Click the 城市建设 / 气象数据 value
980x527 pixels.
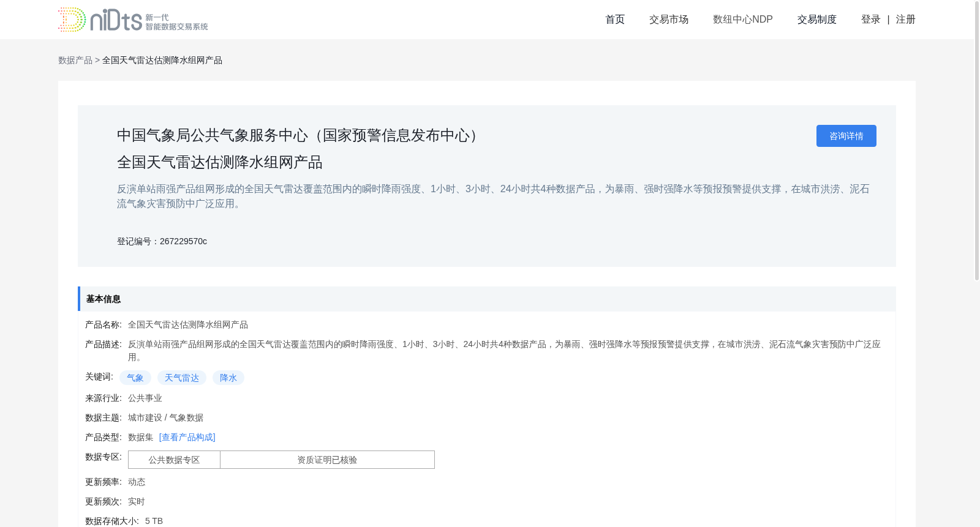(165, 417)
